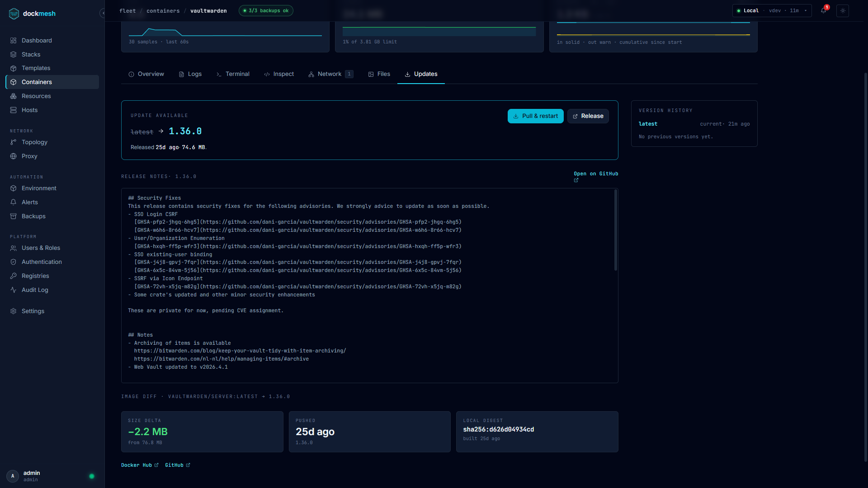Select the Updates tab
The width and height of the screenshot is (868, 488).
pos(421,74)
